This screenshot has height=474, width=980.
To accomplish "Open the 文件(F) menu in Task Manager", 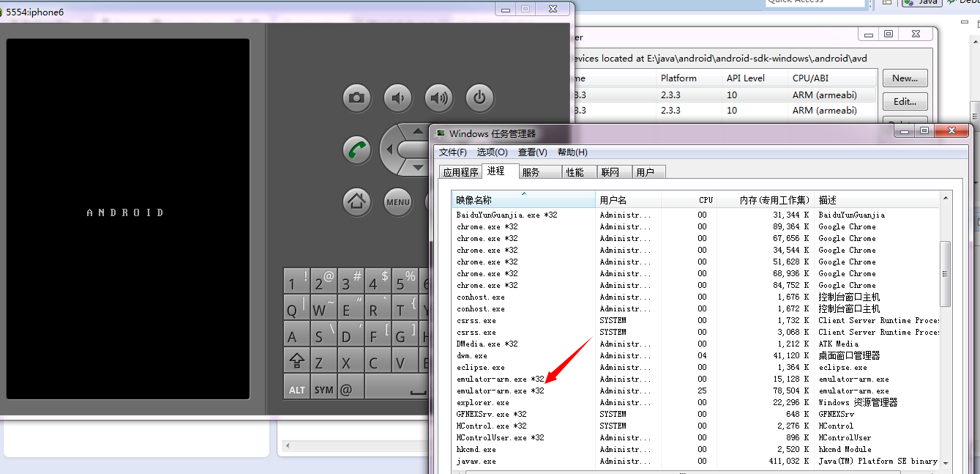I will (452, 152).
